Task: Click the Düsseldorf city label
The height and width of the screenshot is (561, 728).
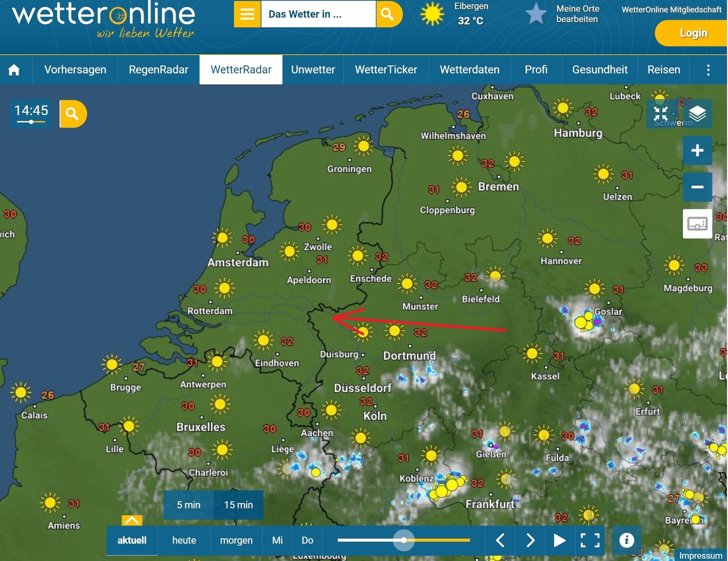Action: pos(363,388)
